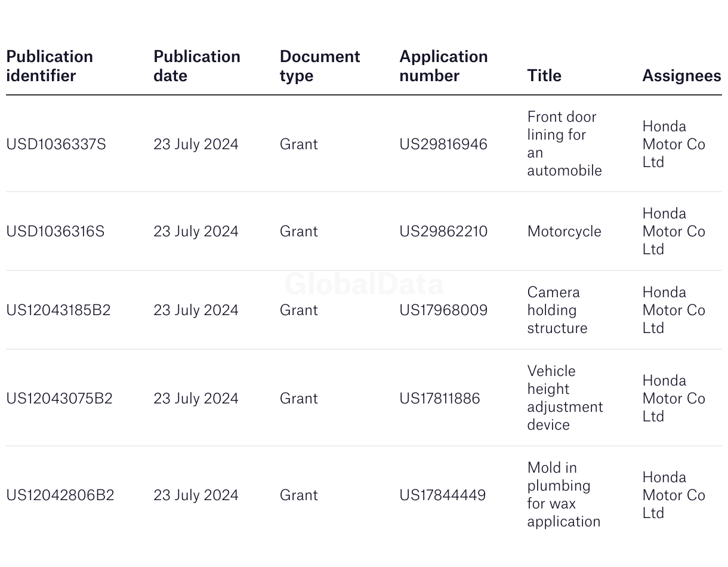Click the Assignees column header
The image size is (728, 567).
[x=681, y=76]
